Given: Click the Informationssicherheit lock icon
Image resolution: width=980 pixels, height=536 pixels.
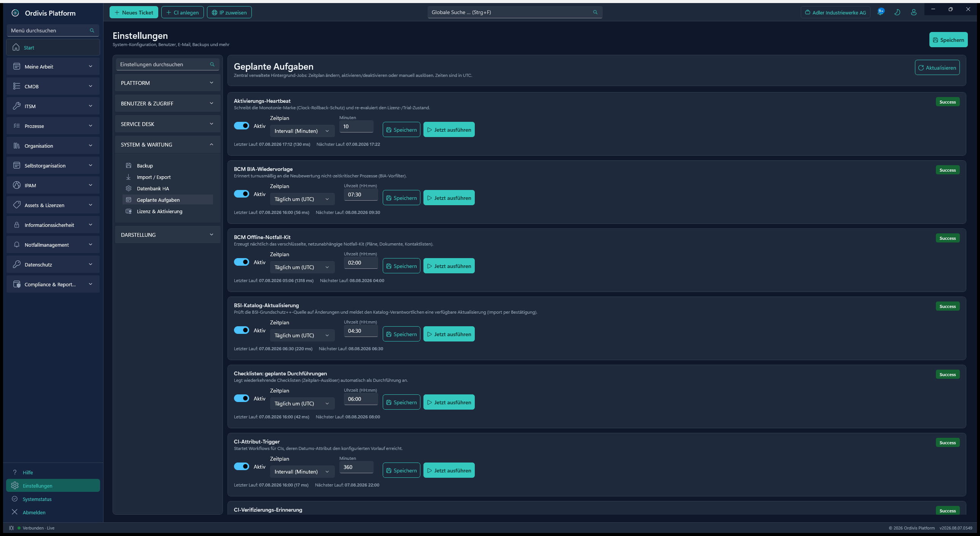Looking at the screenshot, I should (17, 225).
